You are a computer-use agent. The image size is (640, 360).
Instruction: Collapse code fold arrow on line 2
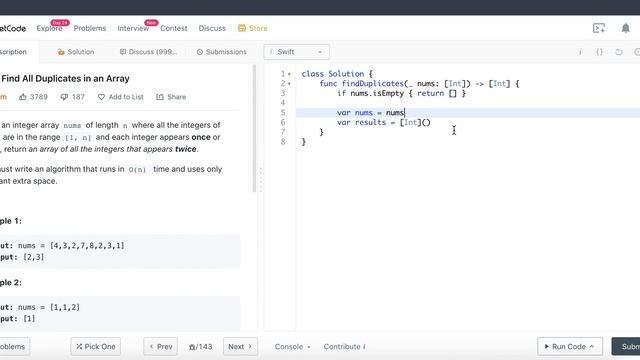pos(289,84)
